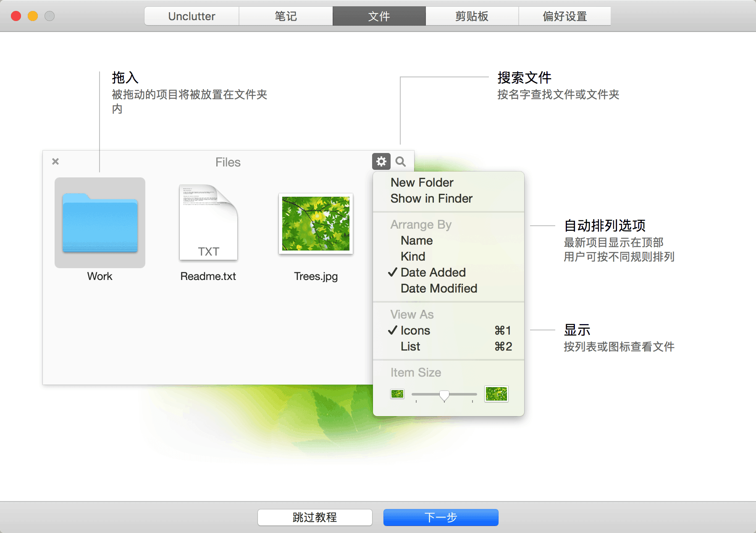This screenshot has width=756, height=533.
Task: Click the Arrange By section label
Action: coord(421,224)
